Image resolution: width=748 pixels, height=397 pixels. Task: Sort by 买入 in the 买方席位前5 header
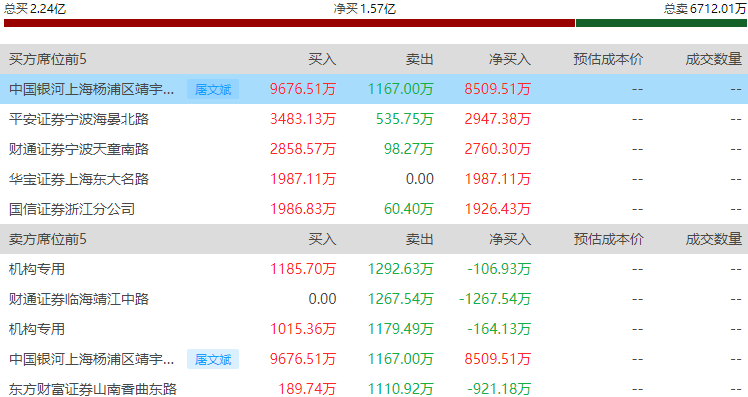click(322, 59)
